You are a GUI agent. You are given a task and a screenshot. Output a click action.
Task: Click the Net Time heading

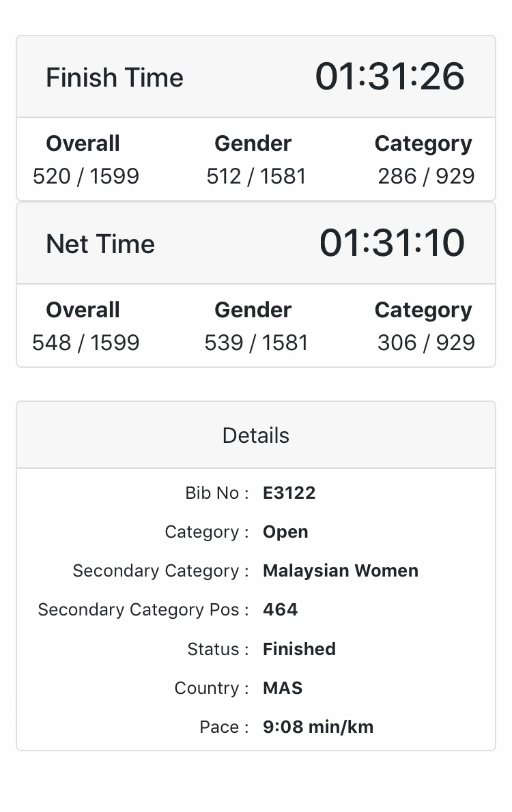point(100,244)
